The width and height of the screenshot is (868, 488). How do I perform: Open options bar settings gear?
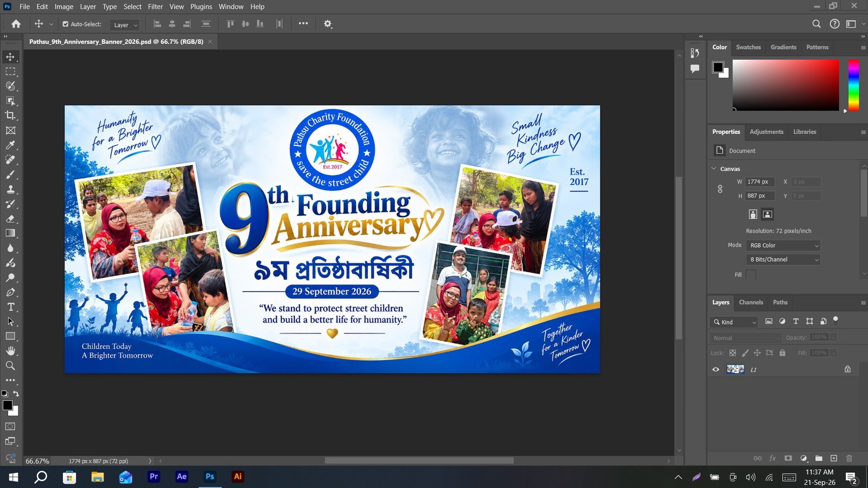point(328,24)
